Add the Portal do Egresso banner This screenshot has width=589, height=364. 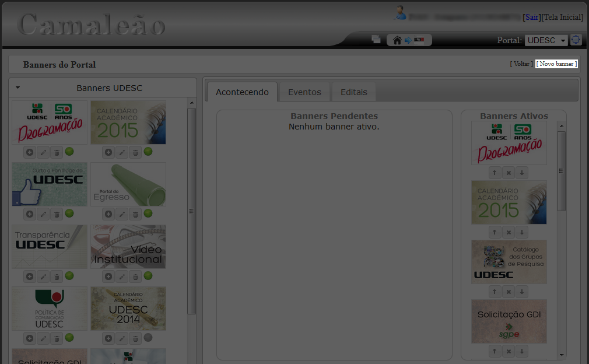point(108,214)
